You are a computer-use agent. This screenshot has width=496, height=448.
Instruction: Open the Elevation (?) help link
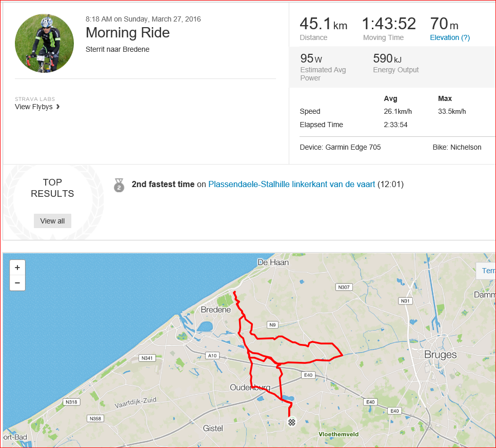pos(450,37)
